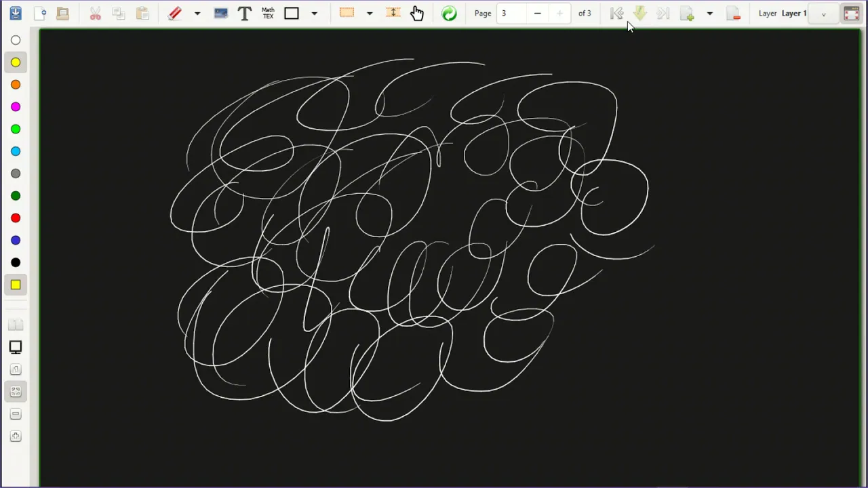Click the Copy icon
Image resolution: width=868 pixels, height=488 pixels.
pos(119,13)
